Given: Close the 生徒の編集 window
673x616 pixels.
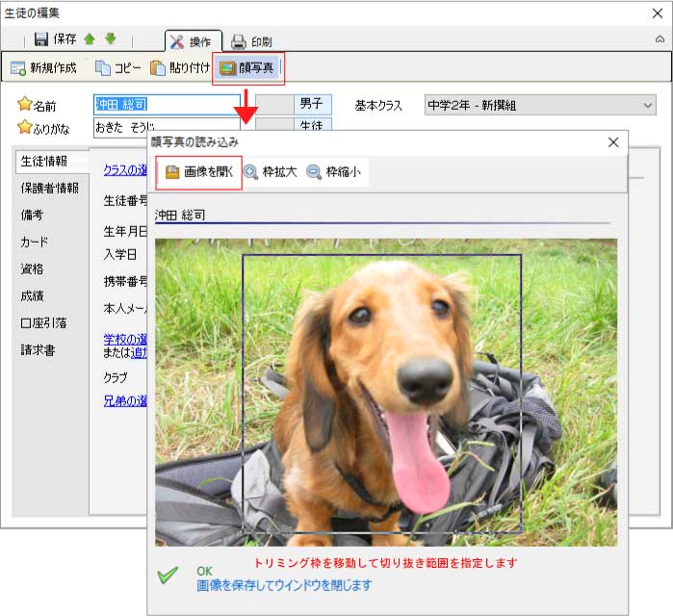Looking at the screenshot, I should point(658,13).
